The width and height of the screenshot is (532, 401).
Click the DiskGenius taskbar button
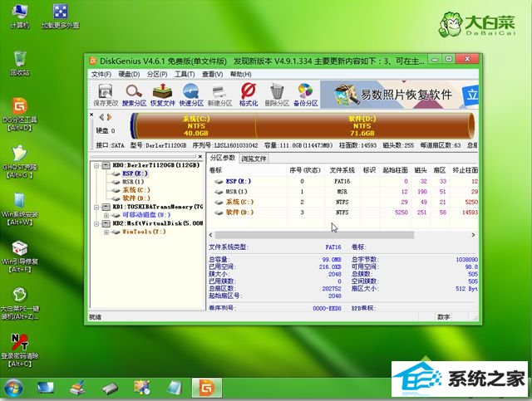point(207,388)
